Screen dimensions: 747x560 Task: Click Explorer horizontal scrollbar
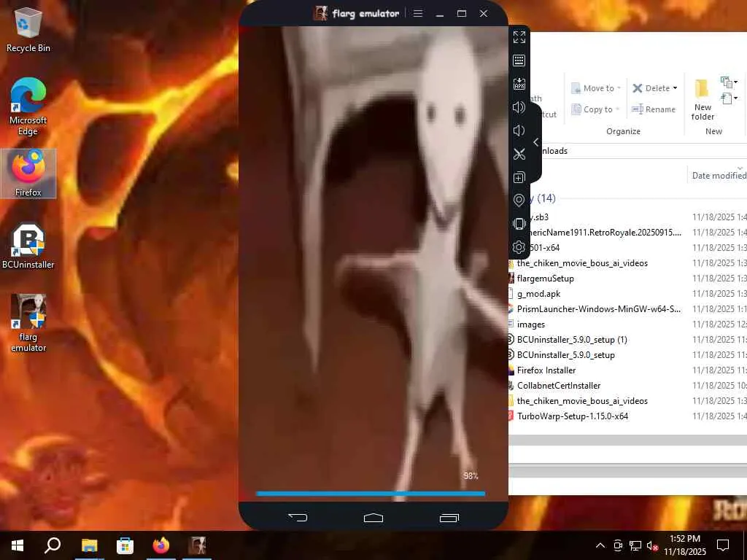[x=628, y=440]
